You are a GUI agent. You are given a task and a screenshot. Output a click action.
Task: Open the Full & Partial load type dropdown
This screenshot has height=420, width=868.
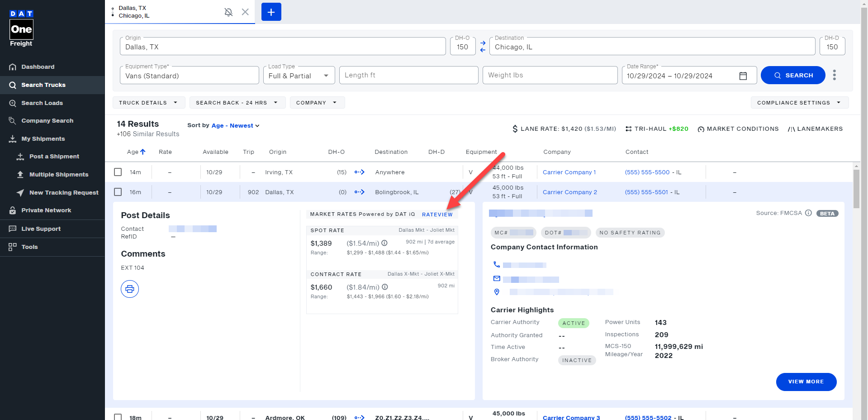click(x=299, y=76)
